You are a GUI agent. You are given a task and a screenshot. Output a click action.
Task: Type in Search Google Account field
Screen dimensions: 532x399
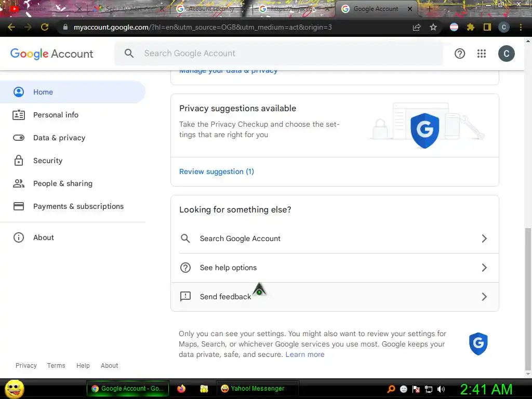[x=278, y=54]
